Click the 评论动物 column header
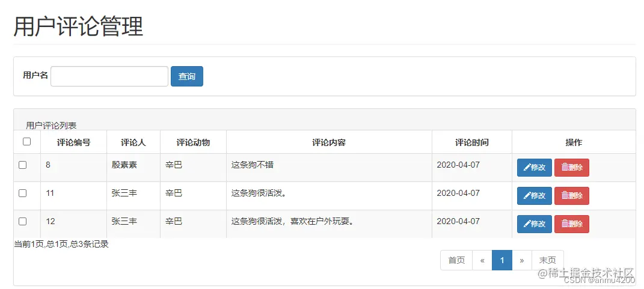Screen dimensions: 644x289 [193, 142]
